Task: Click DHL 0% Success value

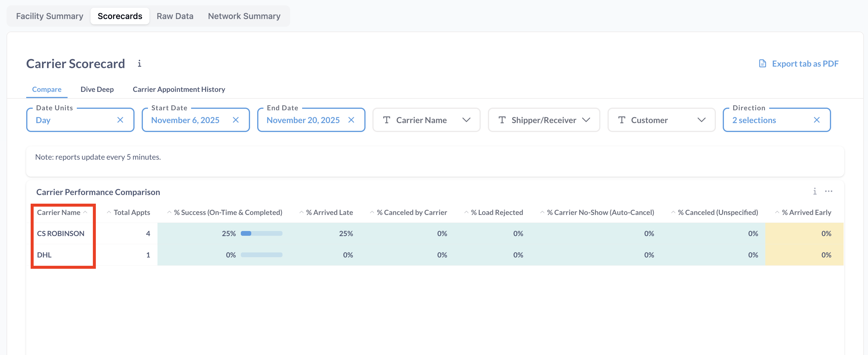Action: click(231, 255)
